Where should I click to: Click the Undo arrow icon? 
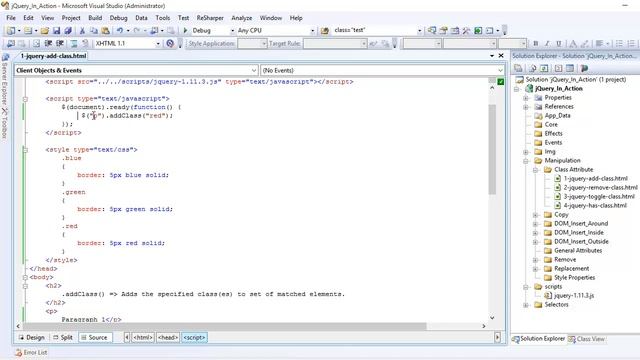click(120, 31)
